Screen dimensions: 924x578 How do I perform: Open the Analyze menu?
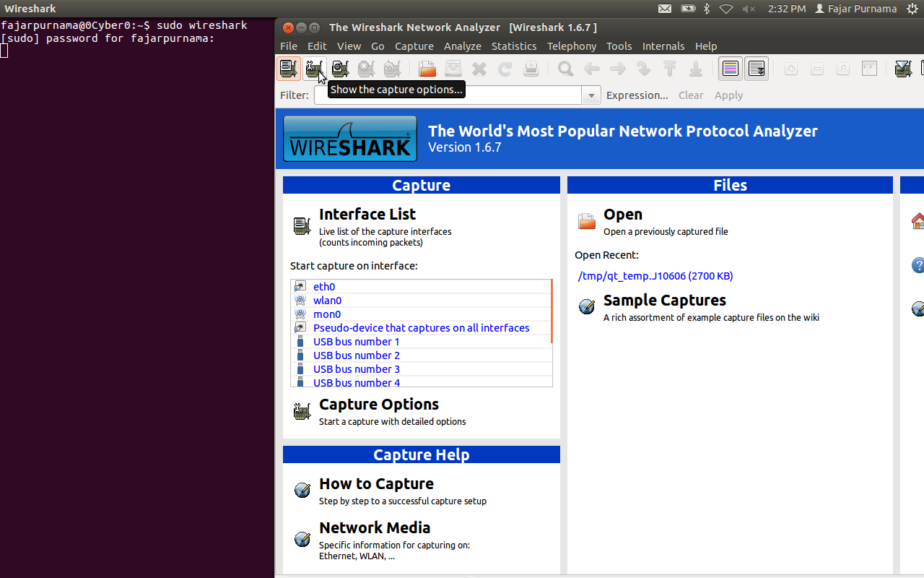[463, 46]
